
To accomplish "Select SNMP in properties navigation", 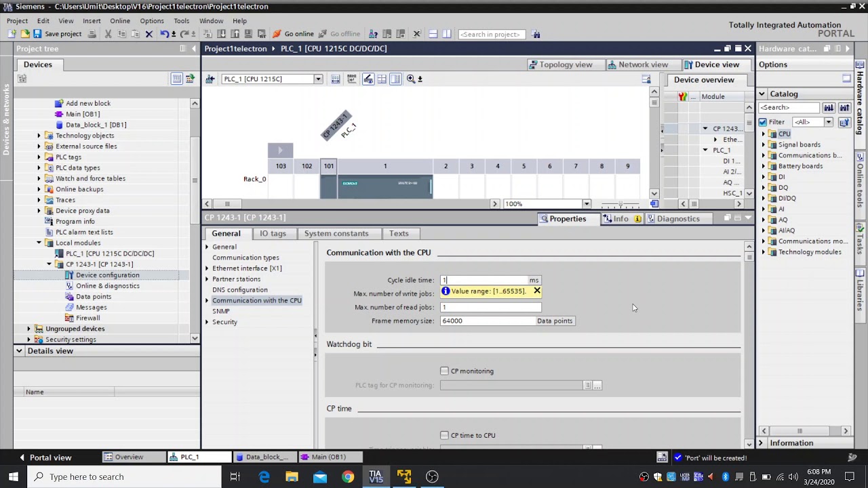I will (x=221, y=311).
